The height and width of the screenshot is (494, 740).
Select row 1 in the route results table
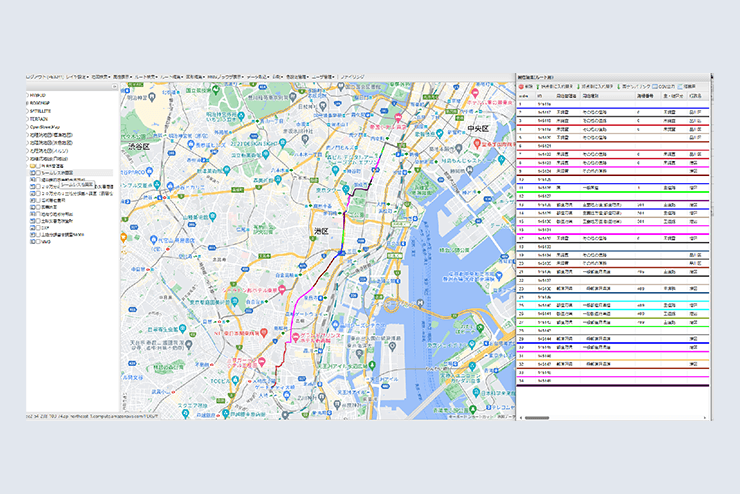(x=613, y=104)
